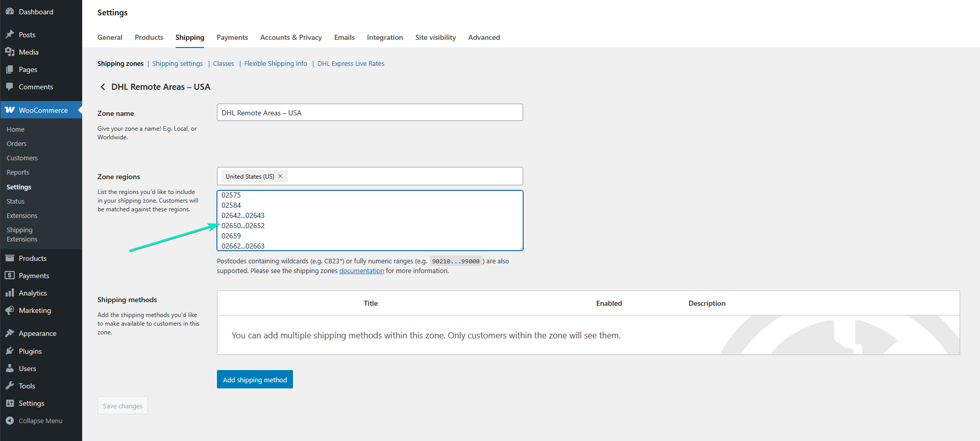
Task: Open WooCommerce Customers submenu item
Action: pos(22,158)
